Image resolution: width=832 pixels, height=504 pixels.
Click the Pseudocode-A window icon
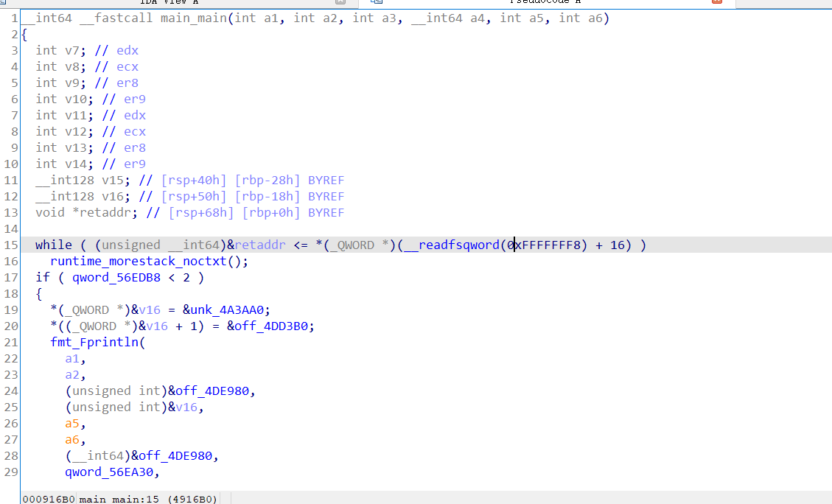click(x=376, y=4)
